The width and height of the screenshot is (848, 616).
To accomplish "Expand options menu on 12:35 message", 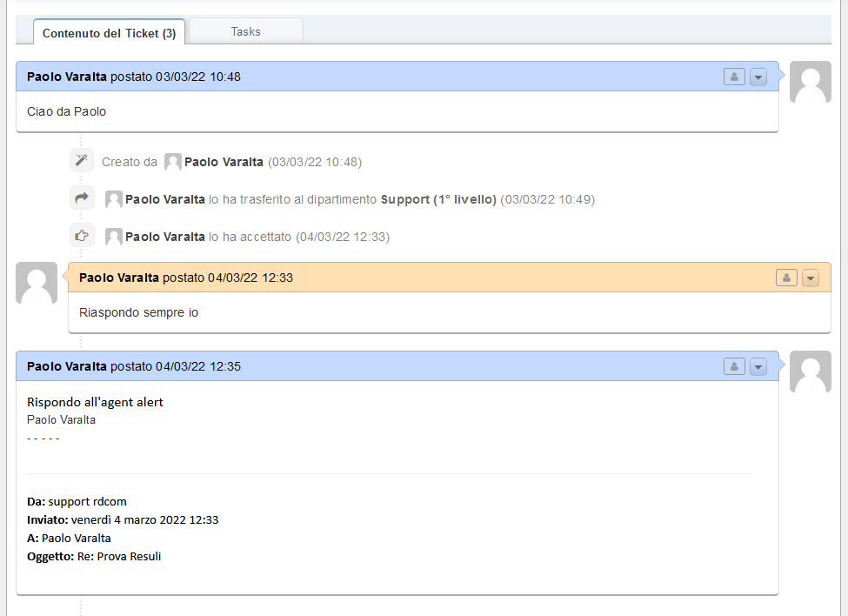I will pyautogui.click(x=758, y=366).
